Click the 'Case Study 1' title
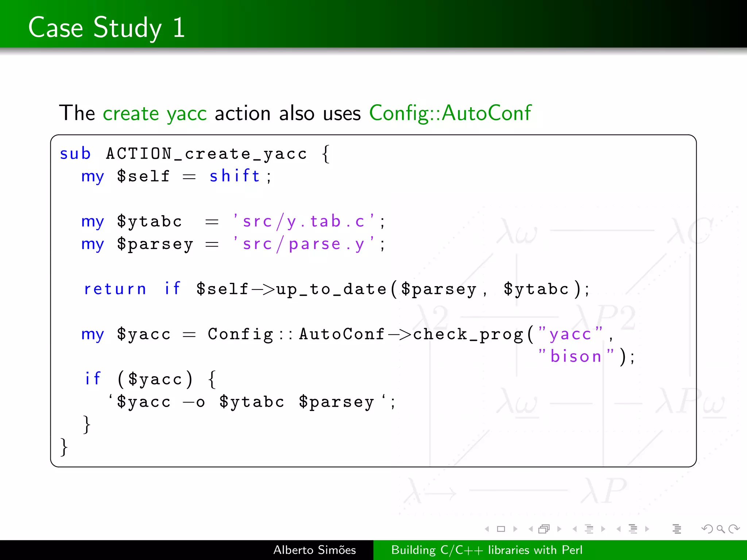Screen dimensions: 747x560 click(x=107, y=28)
